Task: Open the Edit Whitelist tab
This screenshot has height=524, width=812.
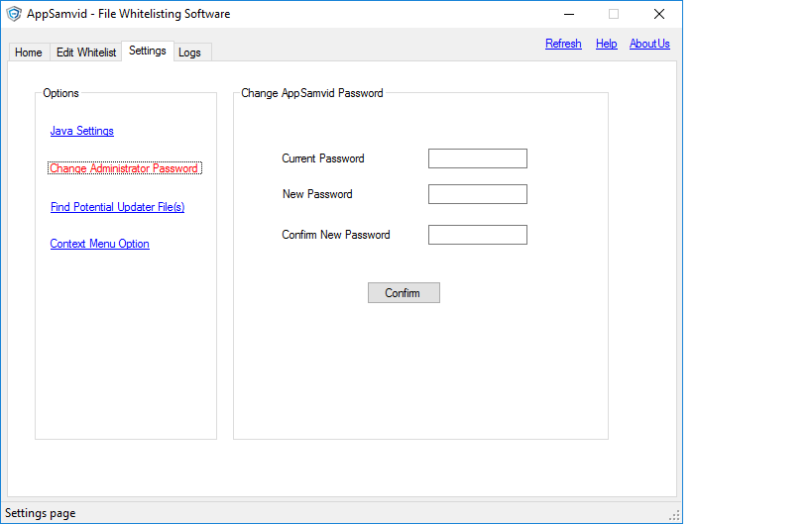Action: pyautogui.click(x=86, y=52)
